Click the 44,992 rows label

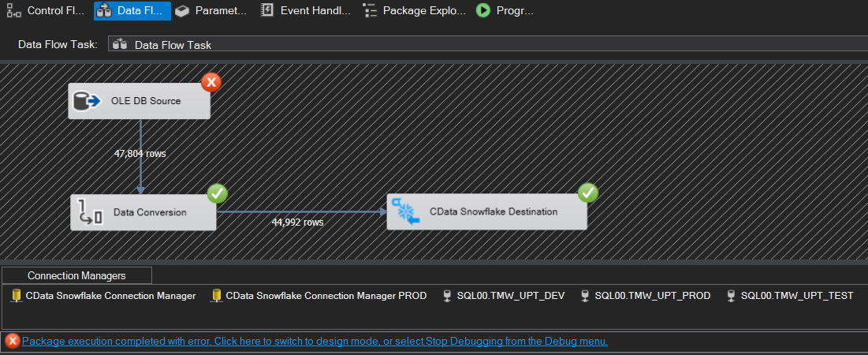coord(297,222)
